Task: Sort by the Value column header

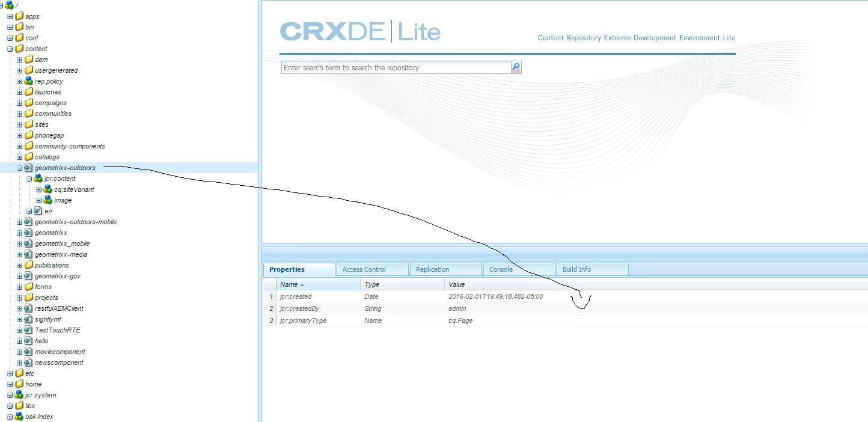Action: [656, 284]
